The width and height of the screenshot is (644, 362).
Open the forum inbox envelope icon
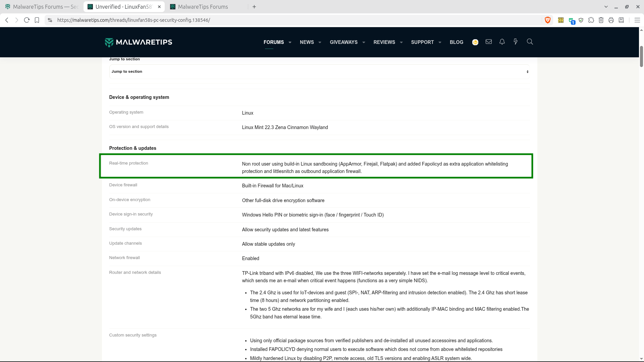click(489, 42)
